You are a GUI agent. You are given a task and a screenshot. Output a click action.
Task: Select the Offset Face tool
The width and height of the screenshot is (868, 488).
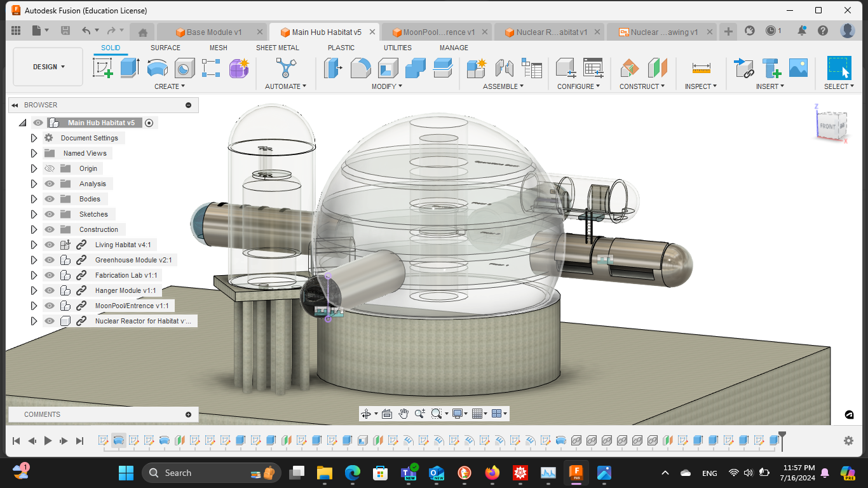442,67
